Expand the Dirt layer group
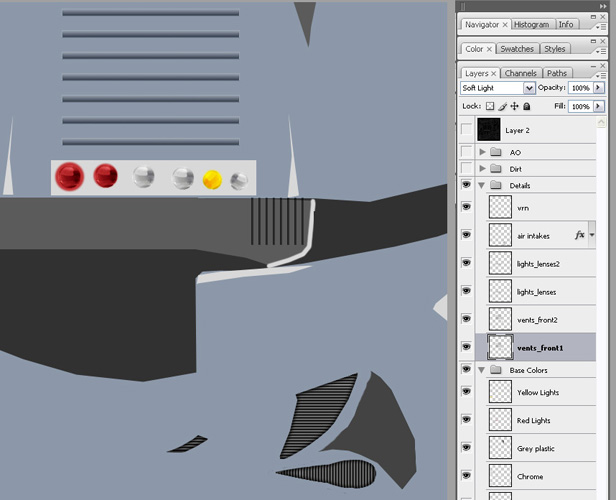616x500 pixels. click(x=483, y=169)
